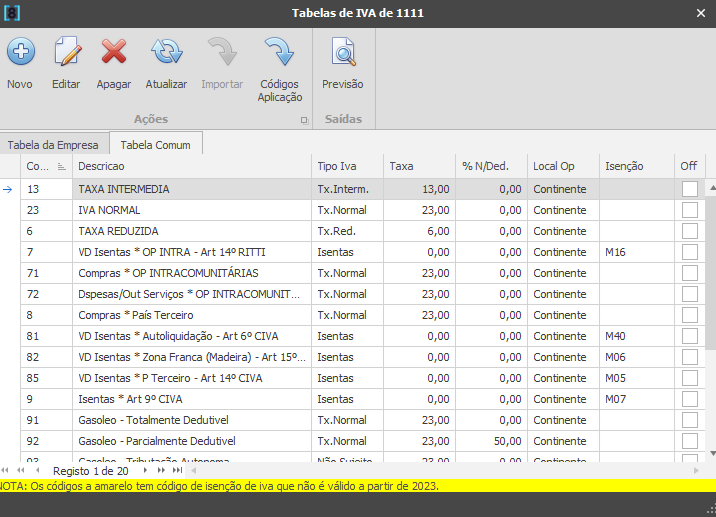Click the Off column header
716x517 pixels.
690,166
